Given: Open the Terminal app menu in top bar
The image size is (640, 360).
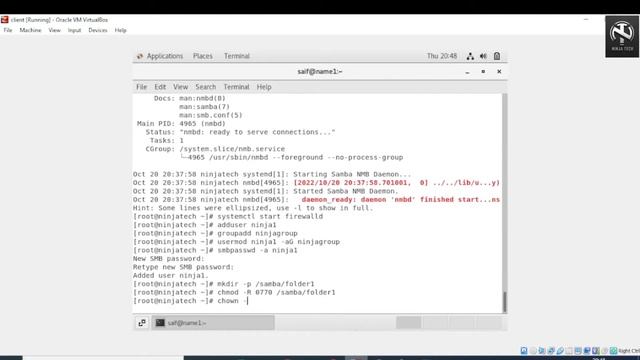Looking at the screenshot, I should point(237,56).
